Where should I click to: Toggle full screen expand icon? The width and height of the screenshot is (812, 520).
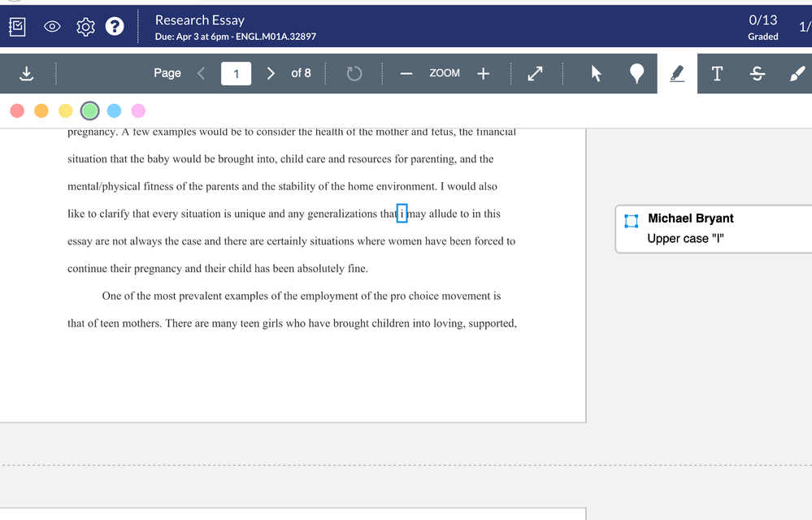click(535, 74)
